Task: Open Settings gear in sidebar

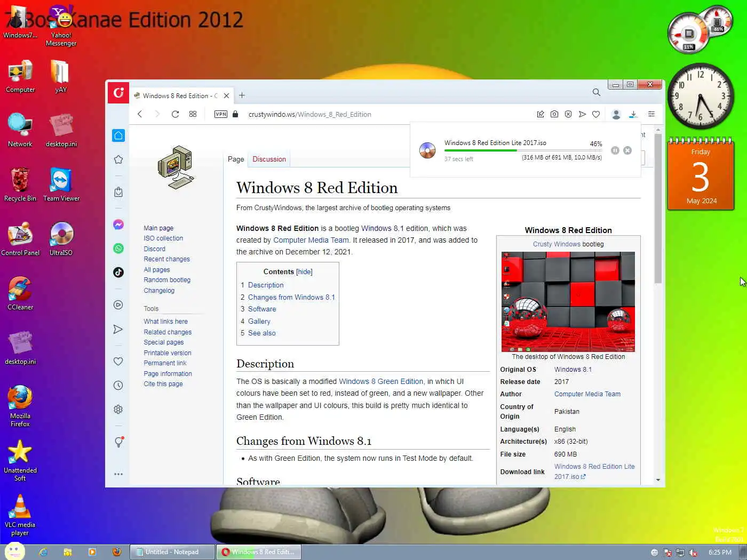Action: (118, 410)
